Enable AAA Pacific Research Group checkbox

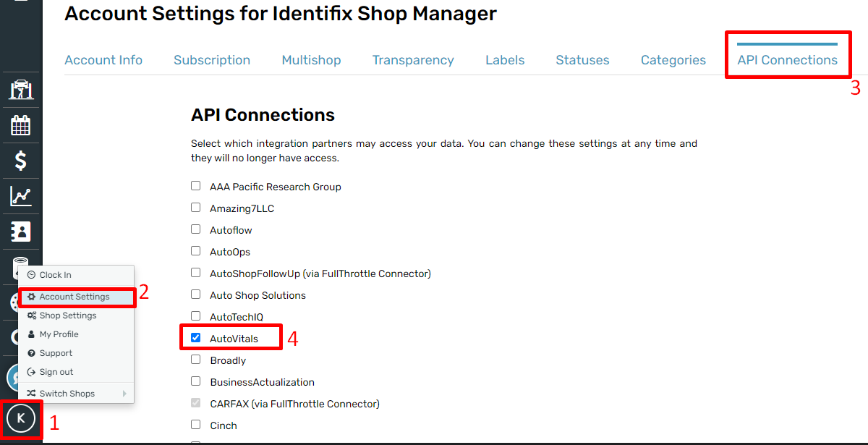pyautogui.click(x=195, y=186)
